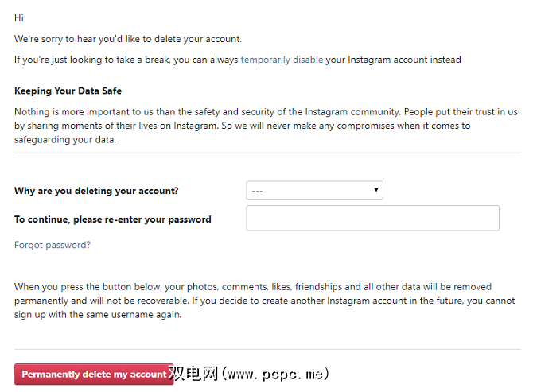The width and height of the screenshot is (533, 392).
Task: Click the 'Hi' greeting text
Action: pos(19,17)
